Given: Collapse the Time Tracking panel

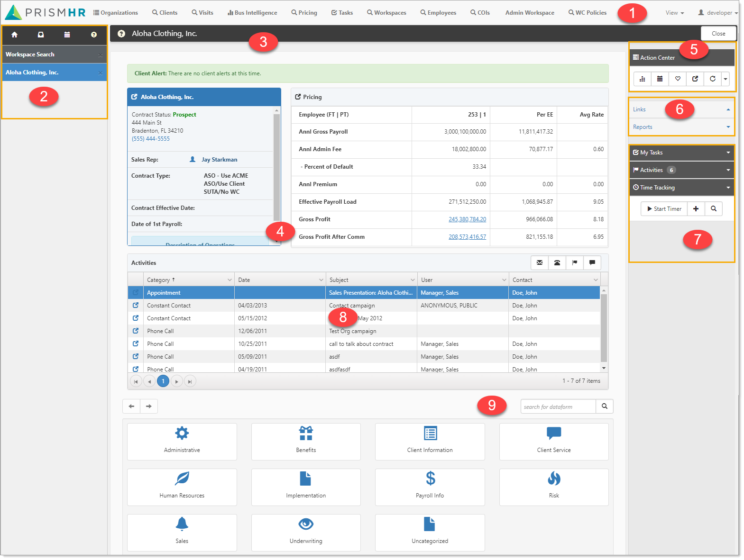Looking at the screenshot, I should pos(681,188).
